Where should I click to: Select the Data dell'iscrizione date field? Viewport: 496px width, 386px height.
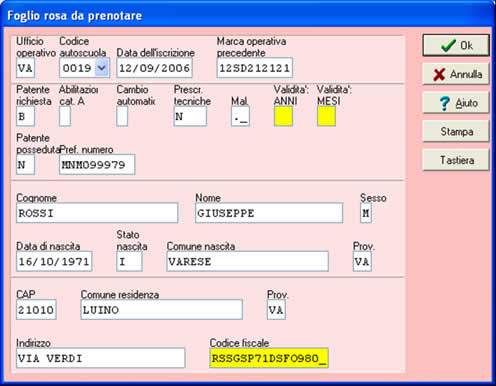tap(154, 68)
